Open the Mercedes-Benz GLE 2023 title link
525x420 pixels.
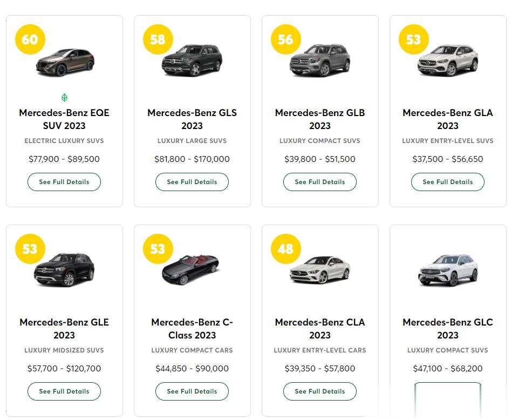[64, 329]
